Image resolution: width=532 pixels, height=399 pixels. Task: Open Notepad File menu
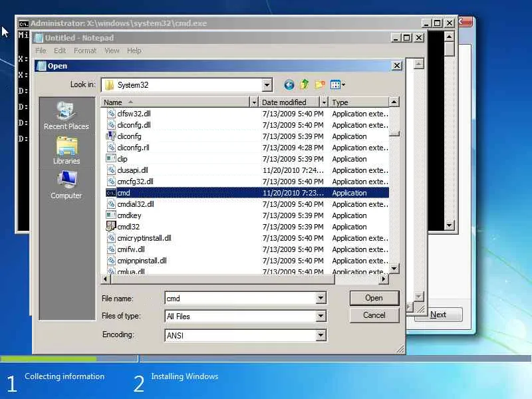click(41, 51)
